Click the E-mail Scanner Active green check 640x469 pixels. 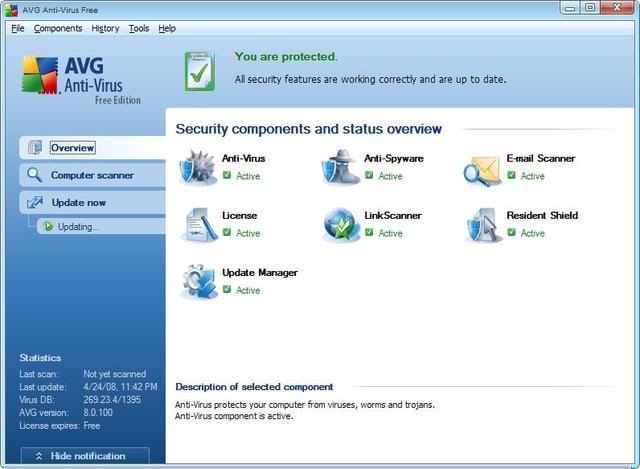(511, 175)
